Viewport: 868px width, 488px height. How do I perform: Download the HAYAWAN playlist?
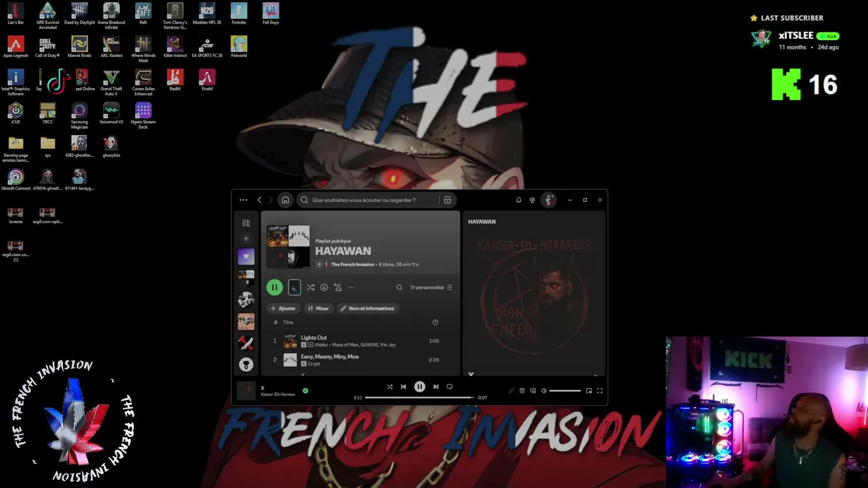[x=324, y=287]
